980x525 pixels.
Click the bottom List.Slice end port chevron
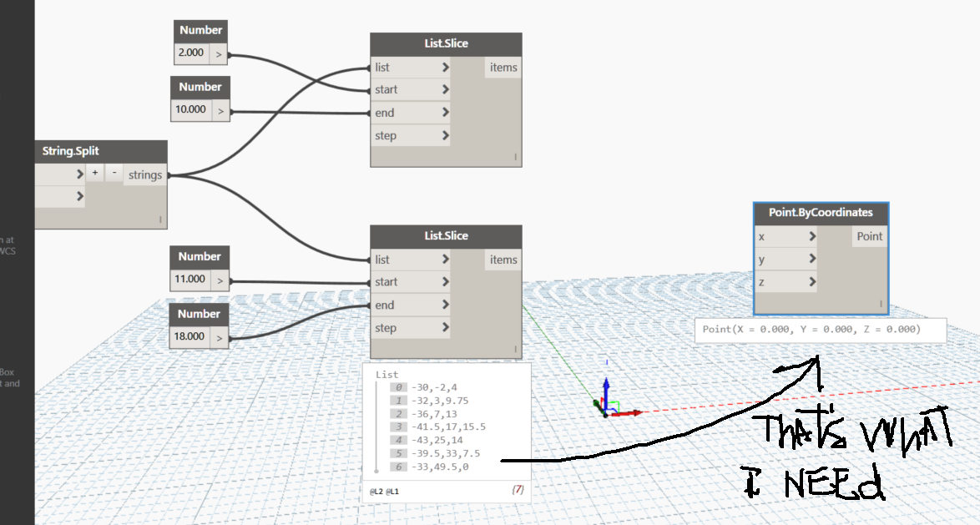click(445, 305)
